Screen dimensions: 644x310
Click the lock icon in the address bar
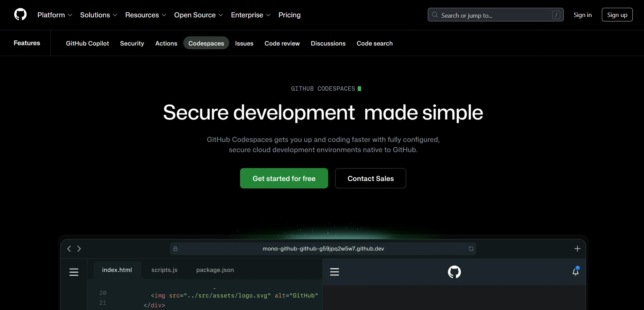(175, 249)
